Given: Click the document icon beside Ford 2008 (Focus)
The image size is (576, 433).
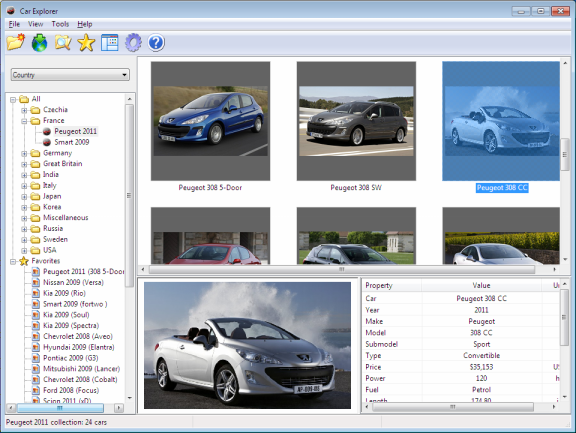Looking at the screenshot, I should (36, 390).
